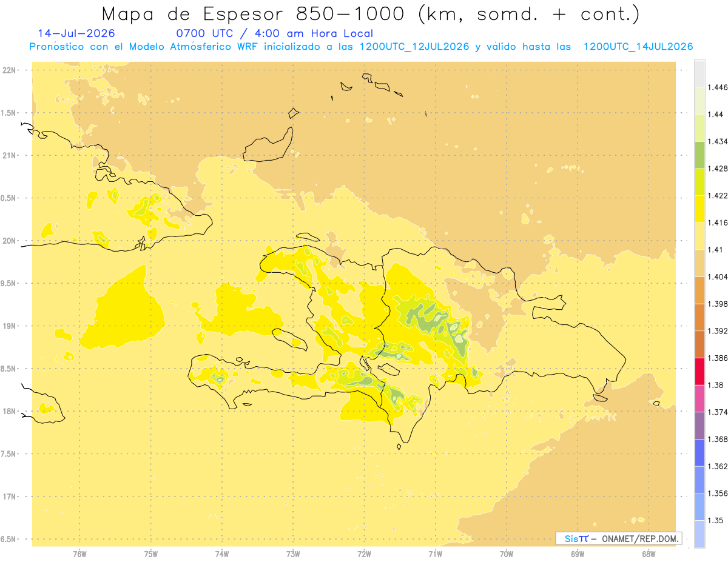Click the 68W longitude label
The height and width of the screenshot is (562, 728).
pyautogui.click(x=649, y=554)
